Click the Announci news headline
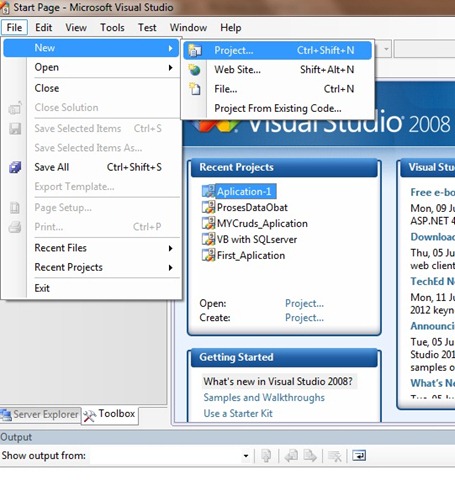This screenshot has height=480, width=455. (432, 326)
